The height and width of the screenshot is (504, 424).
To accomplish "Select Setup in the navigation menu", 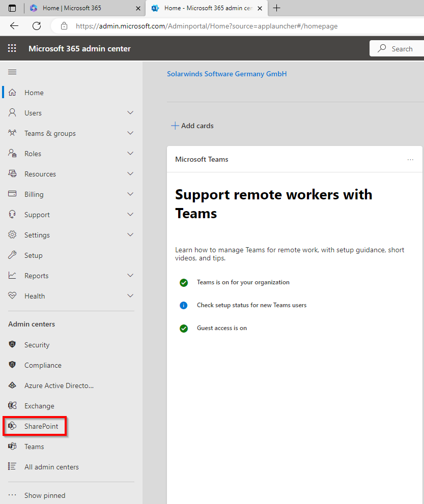I will click(x=33, y=255).
